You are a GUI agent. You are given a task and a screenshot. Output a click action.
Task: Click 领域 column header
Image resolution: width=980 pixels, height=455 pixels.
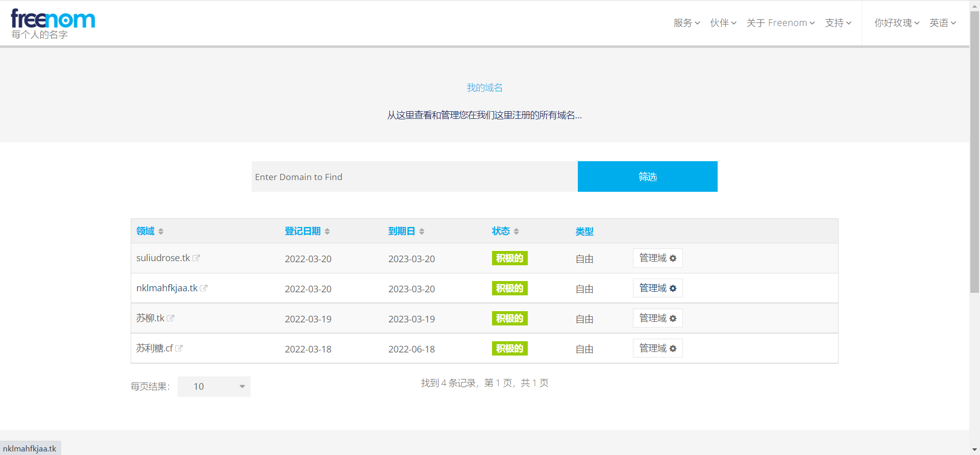click(x=145, y=231)
